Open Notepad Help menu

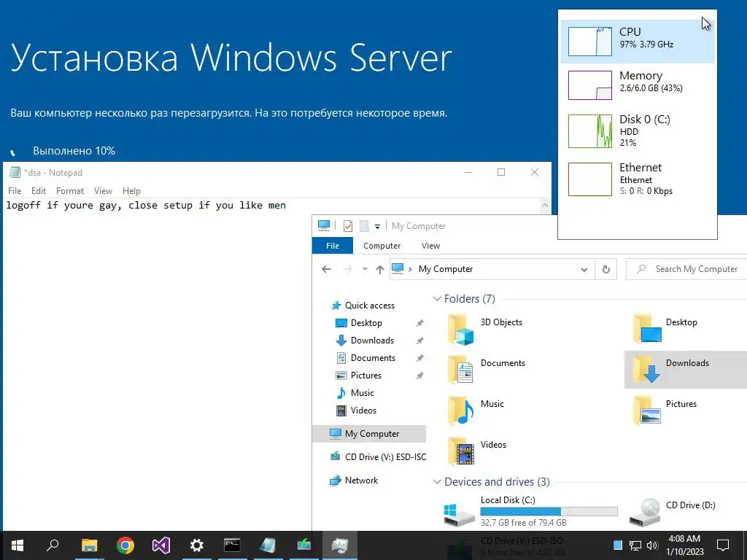(x=131, y=191)
